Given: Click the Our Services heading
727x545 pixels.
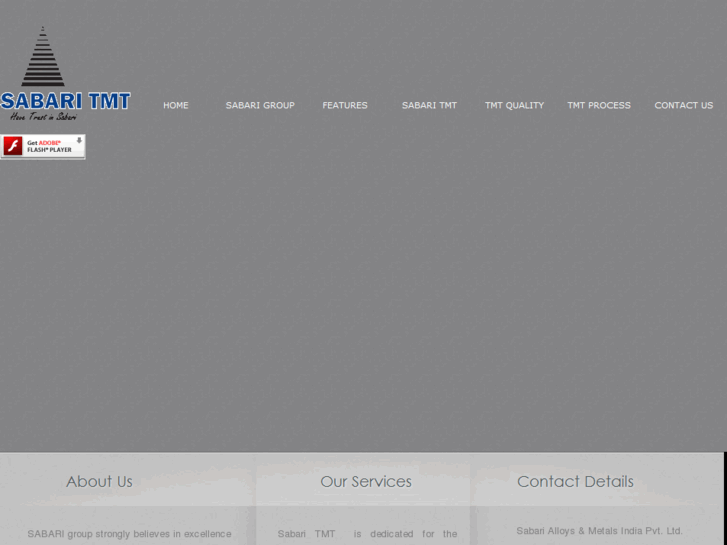Looking at the screenshot, I should 366,481.
